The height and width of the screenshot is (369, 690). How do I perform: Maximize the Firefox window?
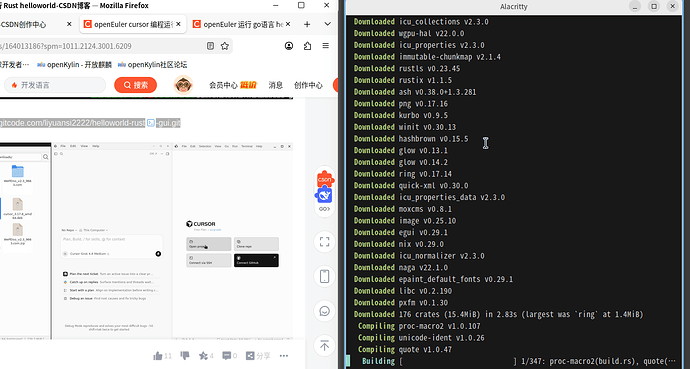click(301, 5)
